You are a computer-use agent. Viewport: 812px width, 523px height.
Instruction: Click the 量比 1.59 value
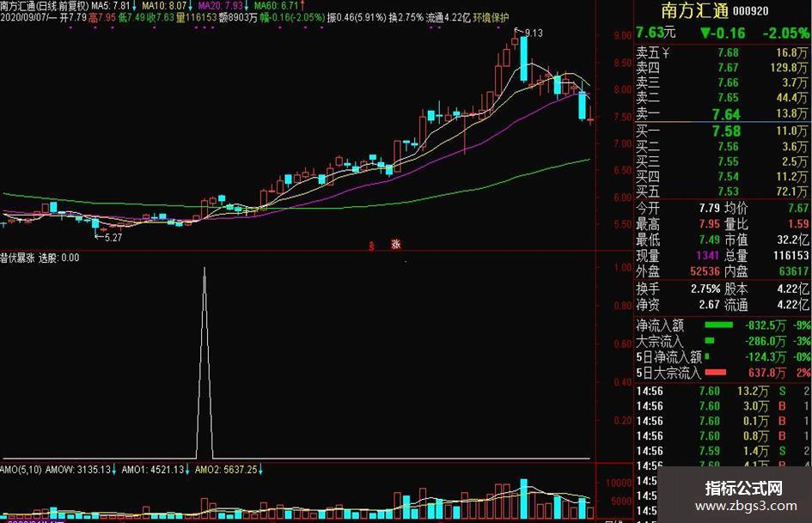(798, 223)
